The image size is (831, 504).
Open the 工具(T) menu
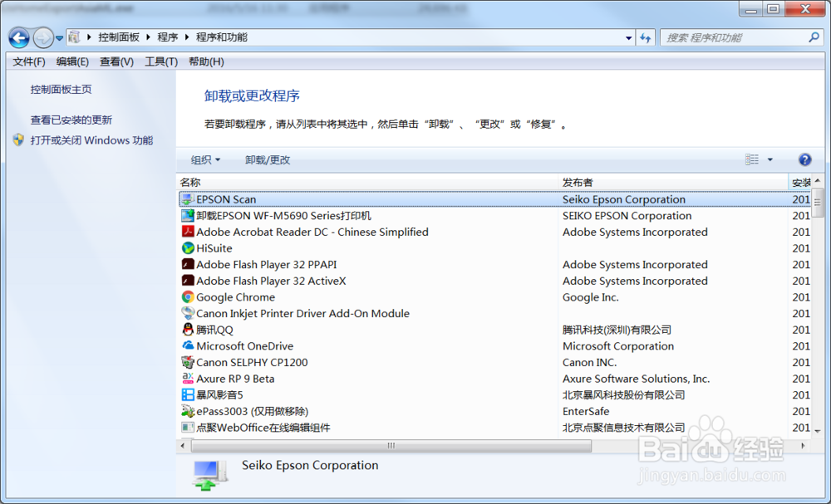(x=161, y=62)
